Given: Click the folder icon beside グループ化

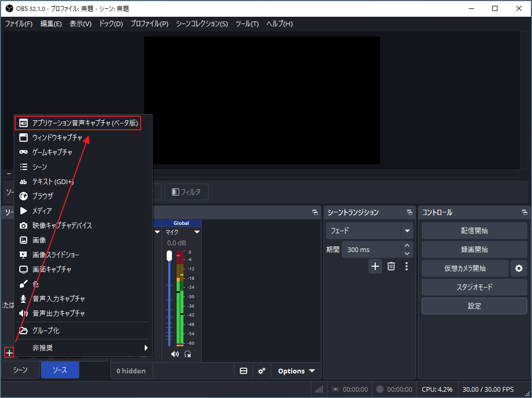Looking at the screenshot, I should click(x=24, y=331).
